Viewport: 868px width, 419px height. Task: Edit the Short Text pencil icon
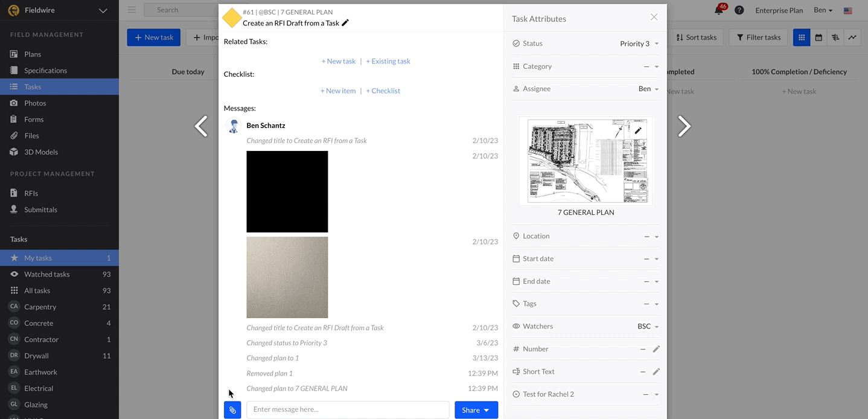pos(656,372)
